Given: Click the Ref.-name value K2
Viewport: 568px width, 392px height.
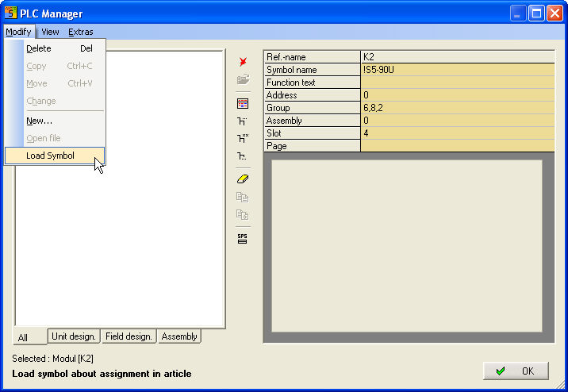Looking at the screenshot, I should [x=458, y=57].
